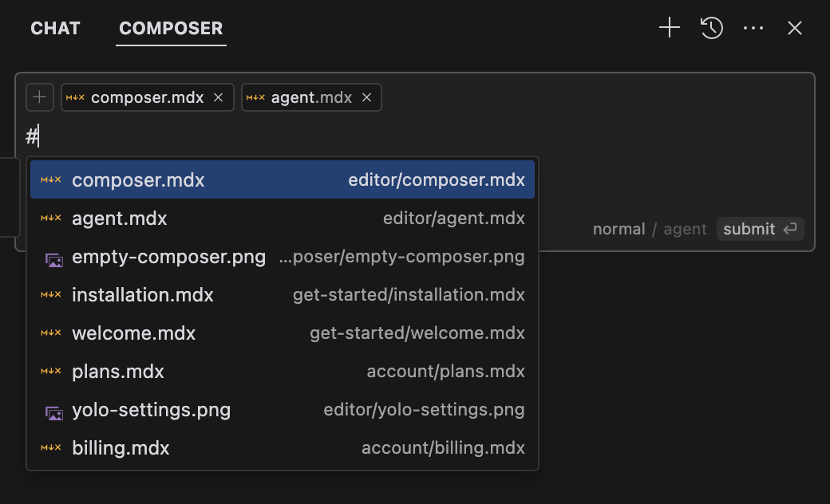The width and height of the screenshot is (830, 504).
Task: Click the add context plus button
Action: pos(40,97)
